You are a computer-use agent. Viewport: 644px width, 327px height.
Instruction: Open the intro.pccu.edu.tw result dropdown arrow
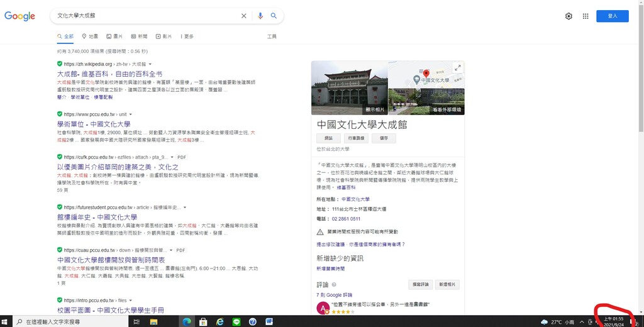(x=131, y=301)
